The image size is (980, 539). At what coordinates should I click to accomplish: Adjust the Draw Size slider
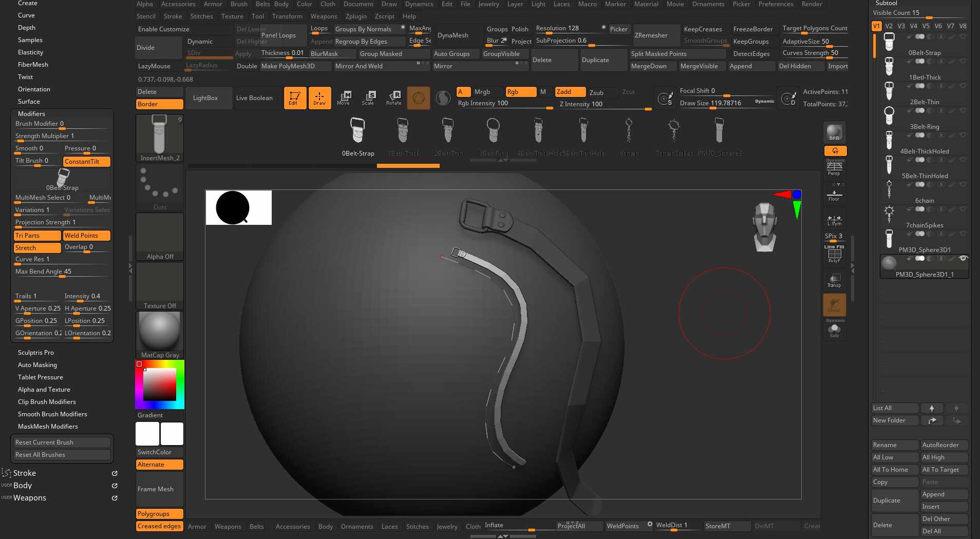tap(726, 103)
